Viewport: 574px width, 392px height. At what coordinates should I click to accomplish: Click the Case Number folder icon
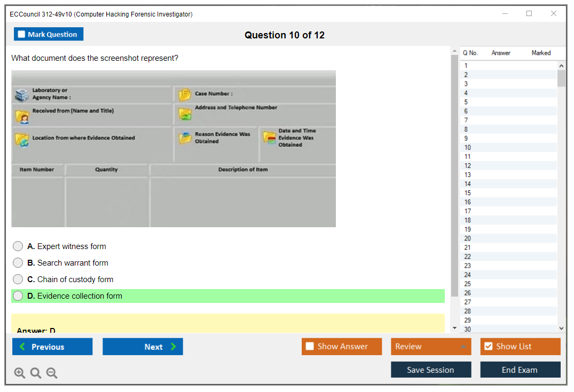[185, 95]
